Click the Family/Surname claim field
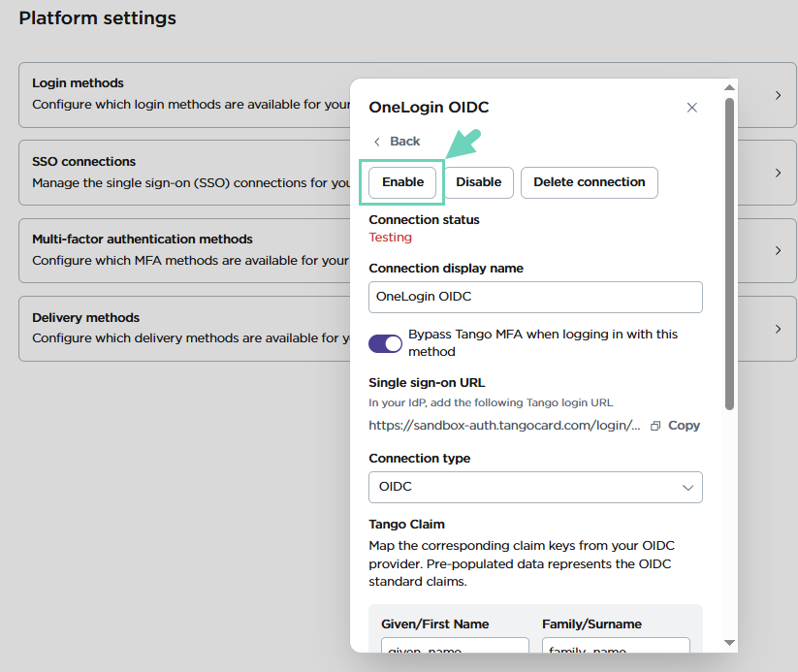798x672 pixels. tap(616, 646)
